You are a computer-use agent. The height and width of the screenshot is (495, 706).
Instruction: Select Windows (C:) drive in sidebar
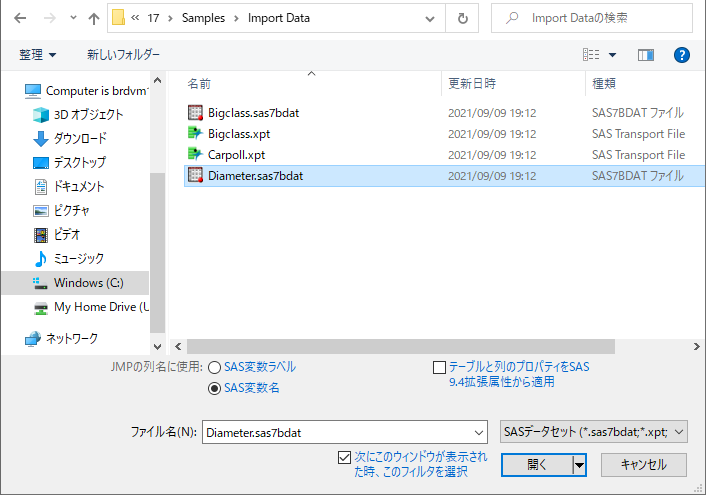tap(75, 283)
